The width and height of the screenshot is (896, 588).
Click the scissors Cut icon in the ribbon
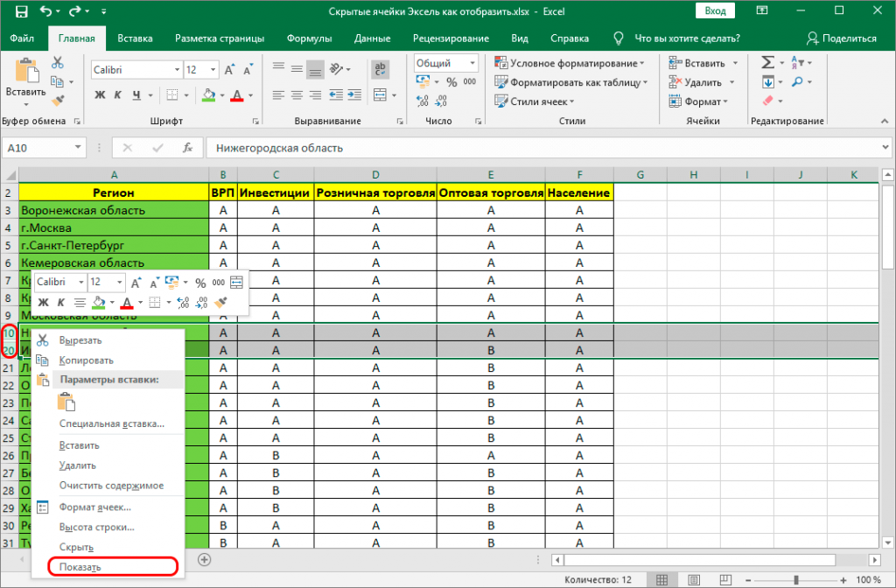click(58, 63)
